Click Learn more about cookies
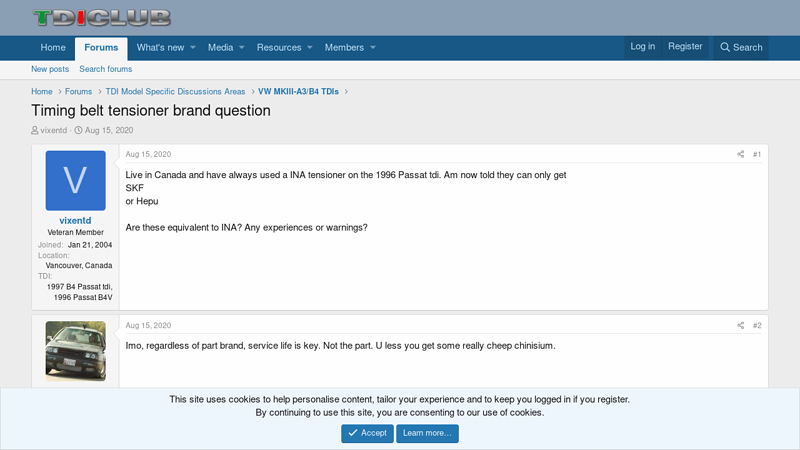This screenshot has height=450, width=800. tap(427, 433)
